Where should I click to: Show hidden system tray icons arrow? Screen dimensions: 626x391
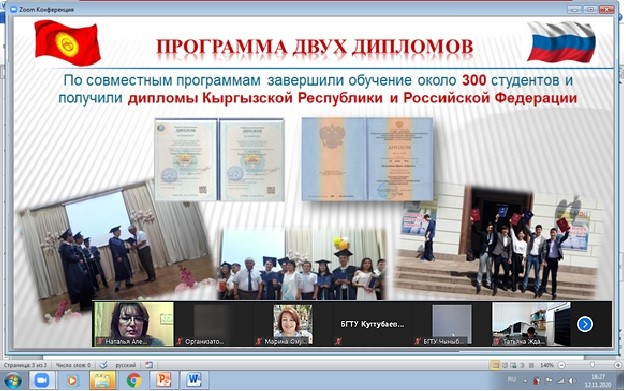point(525,381)
